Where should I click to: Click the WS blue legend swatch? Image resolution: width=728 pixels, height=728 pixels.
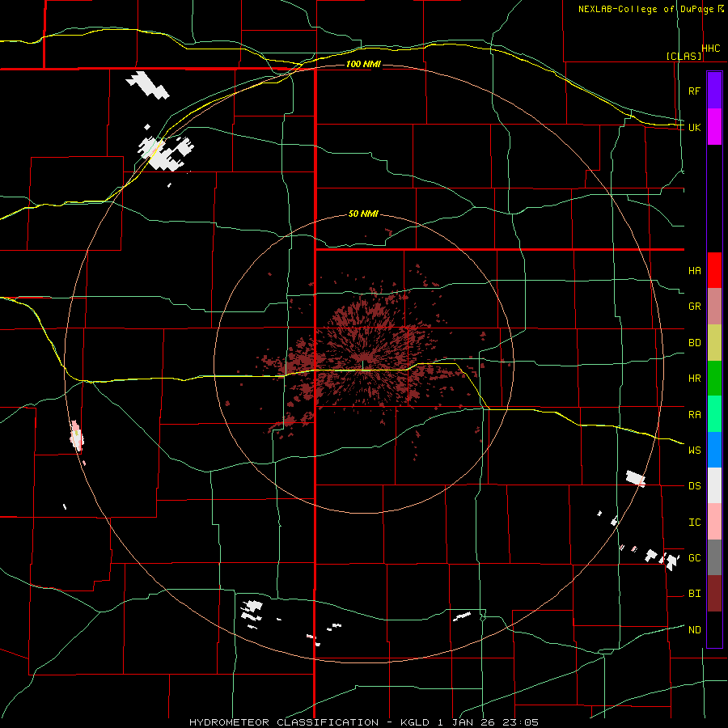pyautogui.click(x=714, y=450)
